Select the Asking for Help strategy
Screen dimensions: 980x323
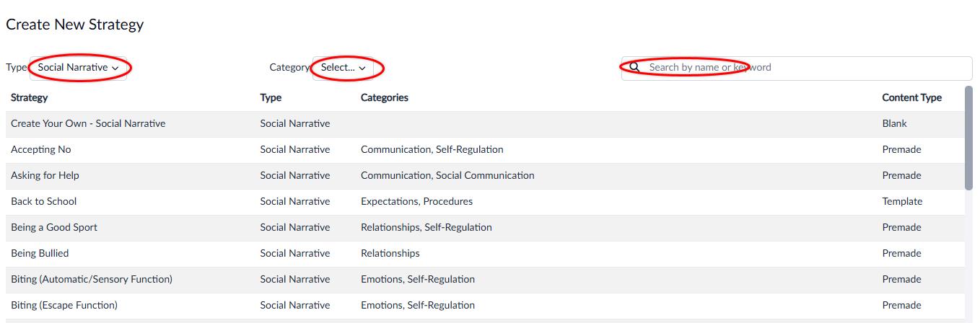pyautogui.click(x=485, y=176)
